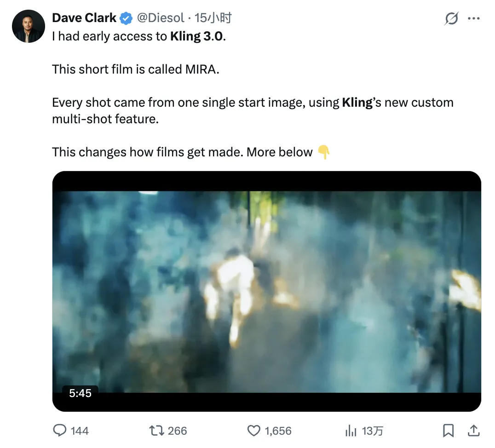Open the repost arrows menu
The image size is (495, 448).
(156, 431)
